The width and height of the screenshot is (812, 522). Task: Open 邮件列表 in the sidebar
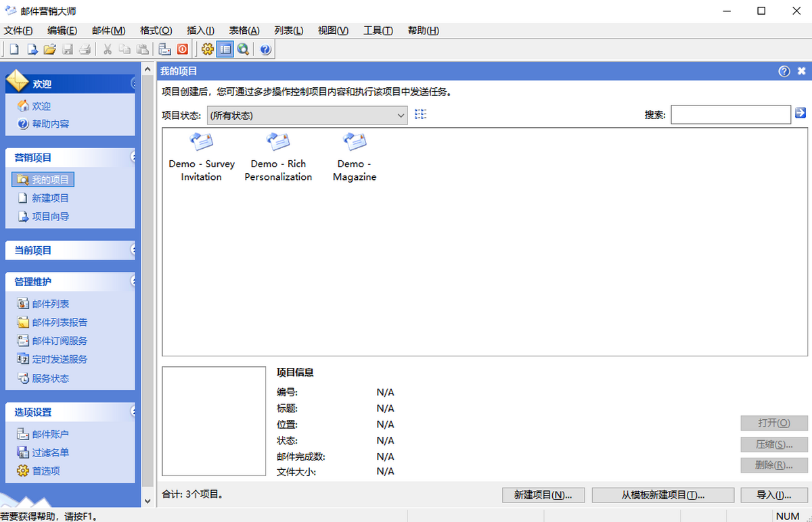pyautogui.click(x=43, y=304)
